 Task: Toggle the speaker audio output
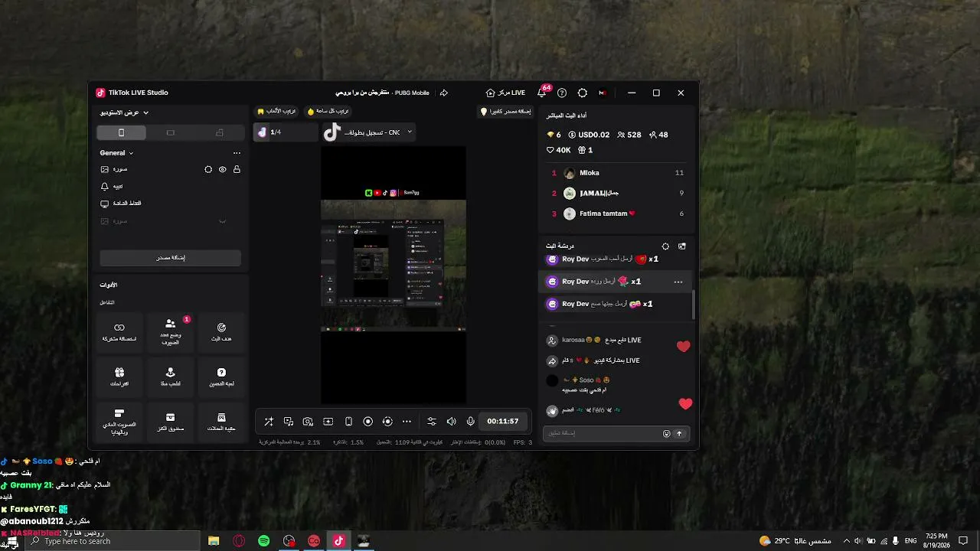[x=451, y=422]
